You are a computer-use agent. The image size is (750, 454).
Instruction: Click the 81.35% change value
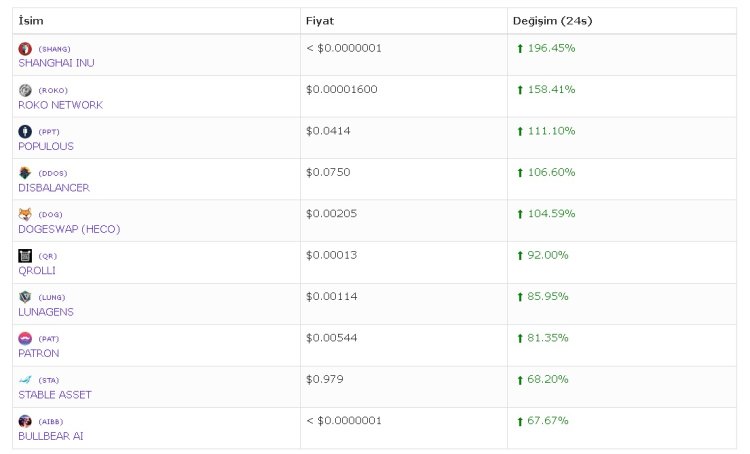point(548,338)
